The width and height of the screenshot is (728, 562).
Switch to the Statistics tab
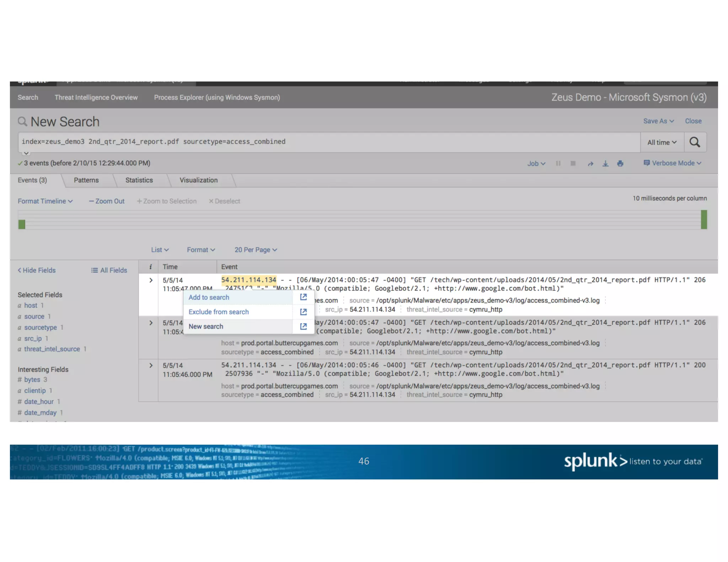[x=139, y=180]
